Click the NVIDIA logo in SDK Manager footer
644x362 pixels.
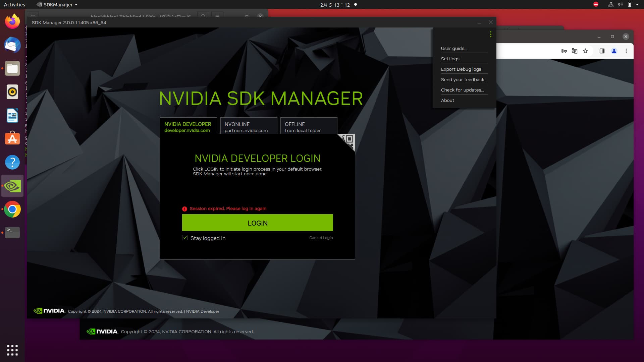click(49, 311)
